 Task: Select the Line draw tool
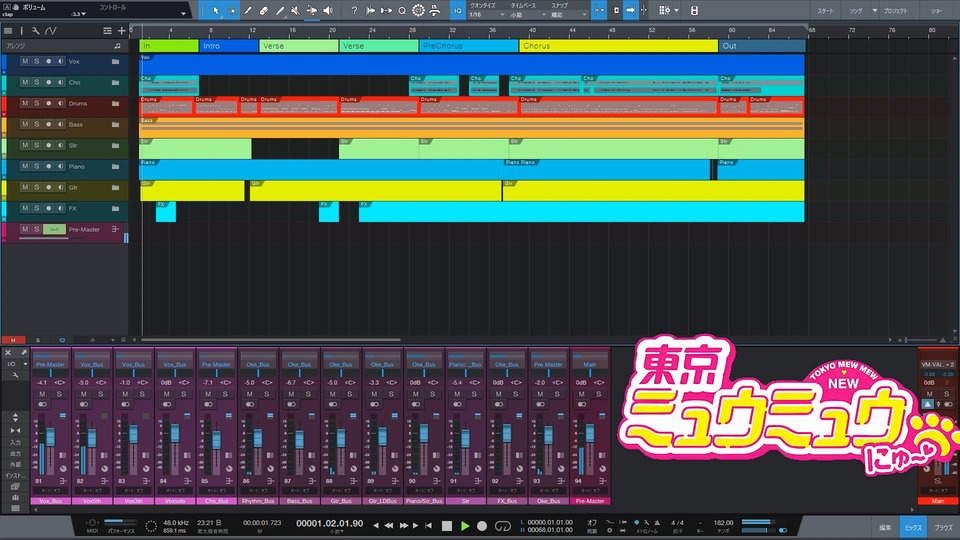pos(279,10)
